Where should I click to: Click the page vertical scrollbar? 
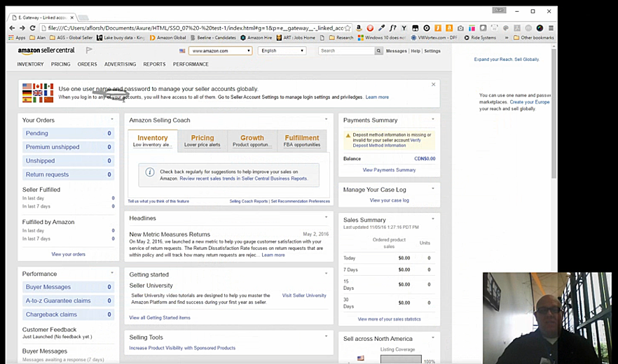(554, 114)
